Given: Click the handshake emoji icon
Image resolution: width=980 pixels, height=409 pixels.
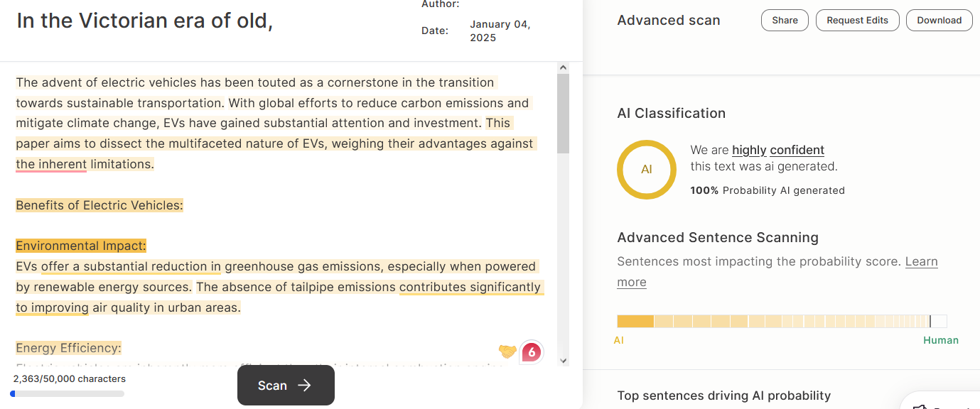Looking at the screenshot, I should [507, 351].
